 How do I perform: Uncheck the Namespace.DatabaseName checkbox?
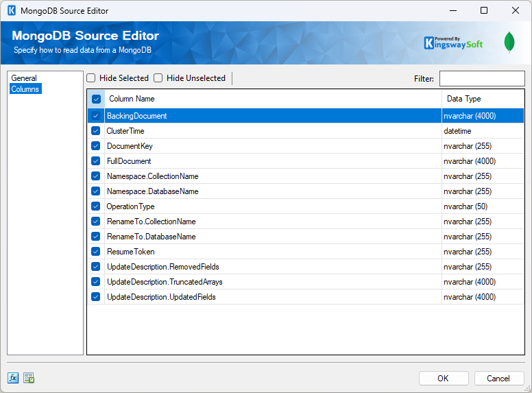[96, 191]
